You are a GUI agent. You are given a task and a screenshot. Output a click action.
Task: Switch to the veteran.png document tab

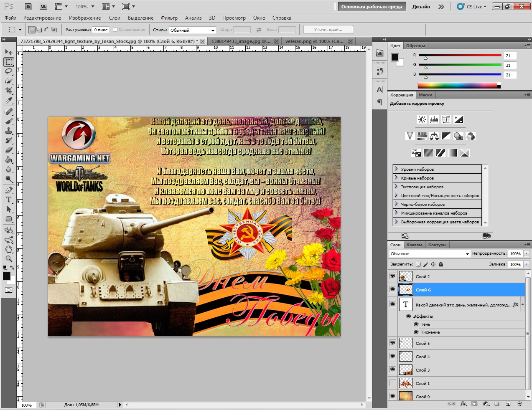click(x=314, y=41)
